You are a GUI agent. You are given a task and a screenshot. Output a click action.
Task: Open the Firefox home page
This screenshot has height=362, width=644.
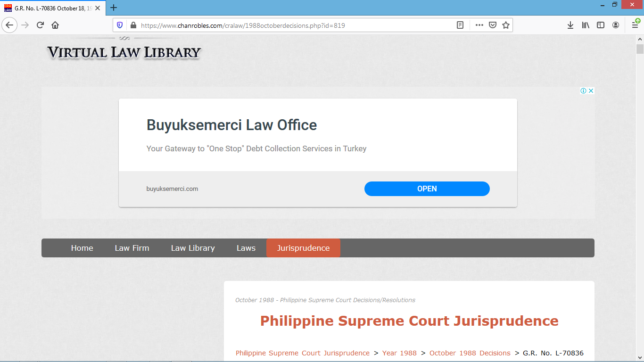[55, 25]
